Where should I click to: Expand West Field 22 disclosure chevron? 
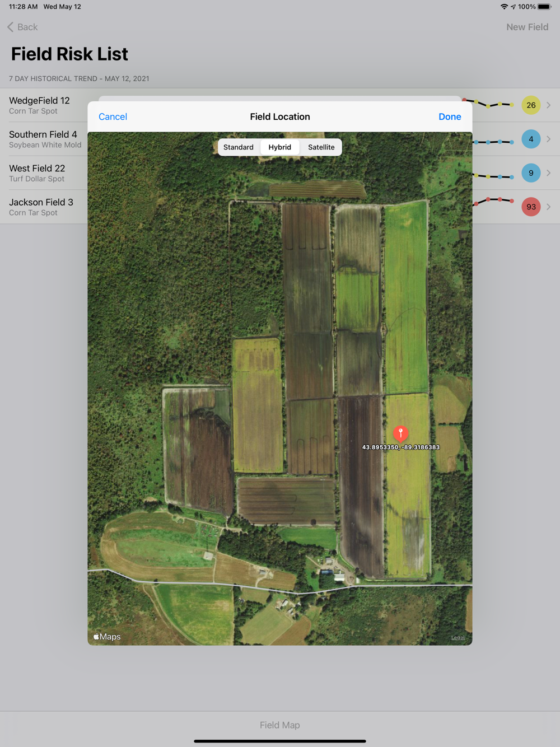coord(548,173)
